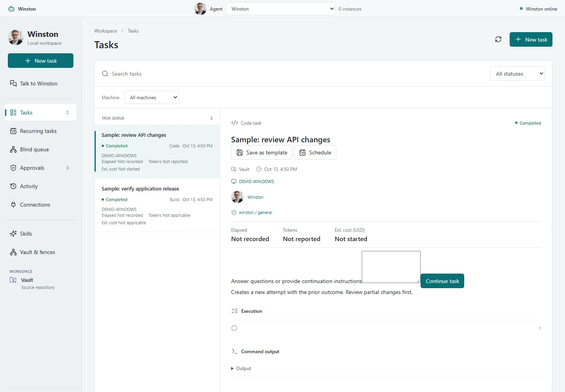Expand the Output disclosure triangle
This screenshot has height=392, width=565.
[232, 368]
